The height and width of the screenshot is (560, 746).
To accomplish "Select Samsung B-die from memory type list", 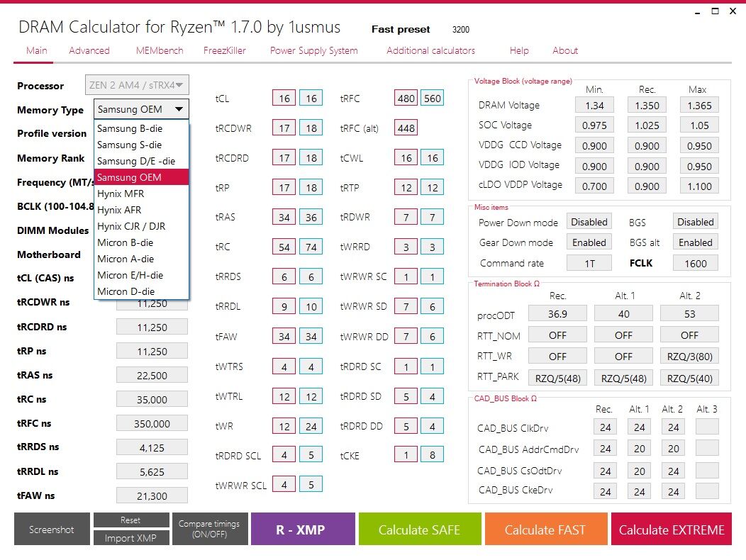I will pos(141,128).
